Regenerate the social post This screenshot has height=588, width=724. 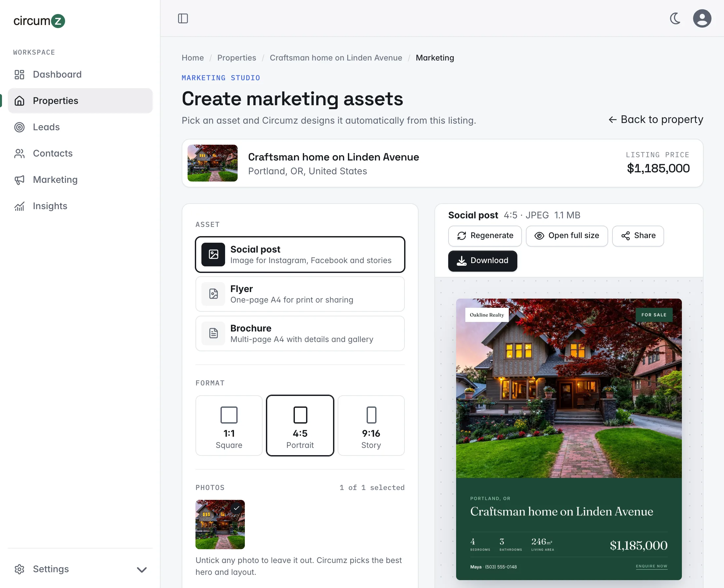pyautogui.click(x=485, y=236)
